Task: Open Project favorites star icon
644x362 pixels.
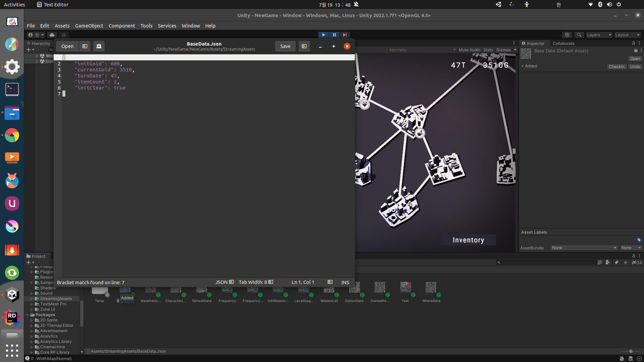Action: (x=625, y=262)
